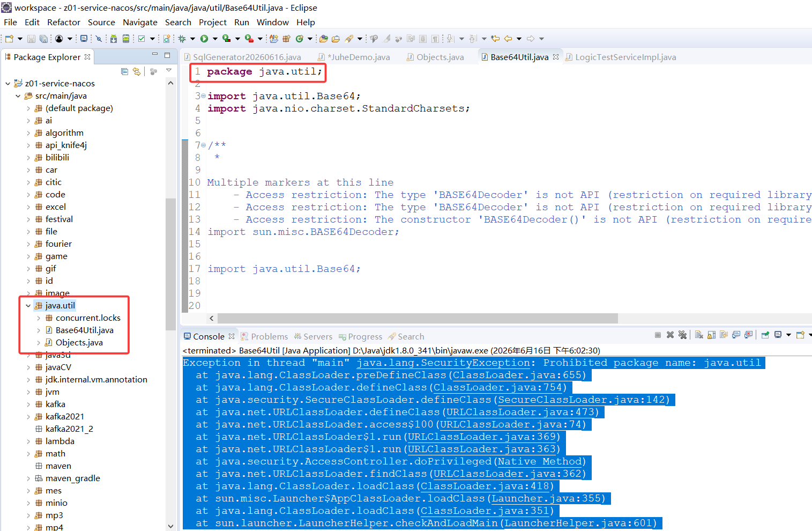This screenshot has width=812, height=531.
Task: Switch to SqlGenerator20260616.java editor tab
Action: point(242,57)
